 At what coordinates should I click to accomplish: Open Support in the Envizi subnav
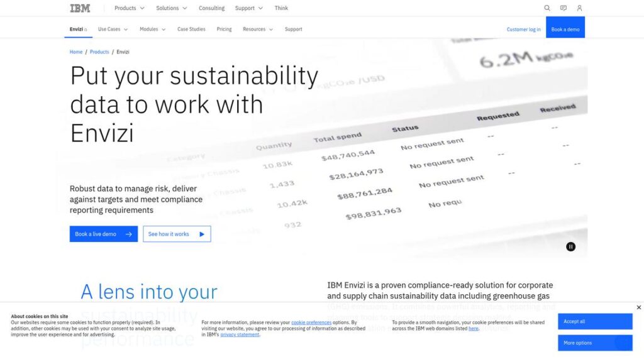coord(293,29)
